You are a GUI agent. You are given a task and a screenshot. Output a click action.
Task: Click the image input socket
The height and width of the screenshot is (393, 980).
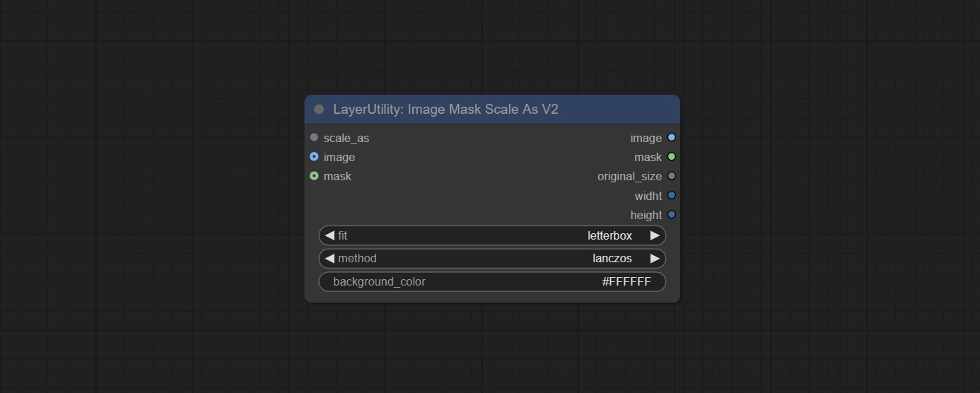[314, 157]
